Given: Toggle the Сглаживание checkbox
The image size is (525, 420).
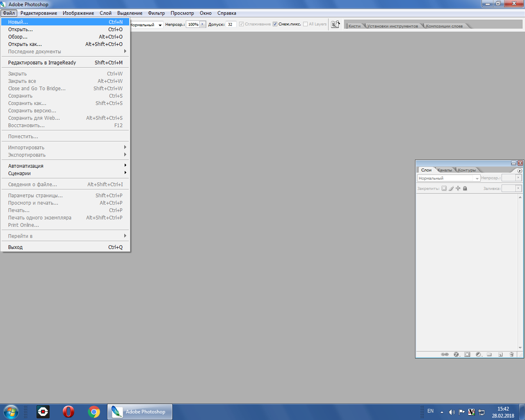Looking at the screenshot, I should 241,24.
